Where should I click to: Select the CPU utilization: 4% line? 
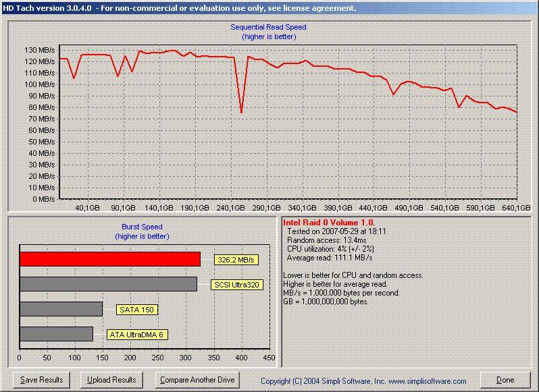[x=330, y=249]
